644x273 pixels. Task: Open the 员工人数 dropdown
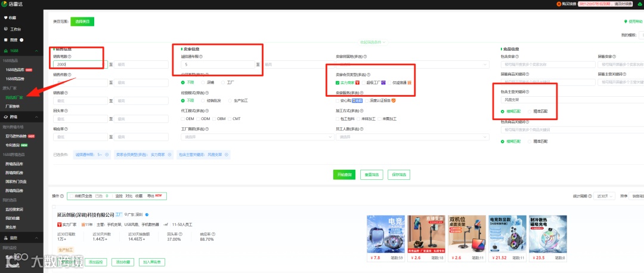click(412, 137)
